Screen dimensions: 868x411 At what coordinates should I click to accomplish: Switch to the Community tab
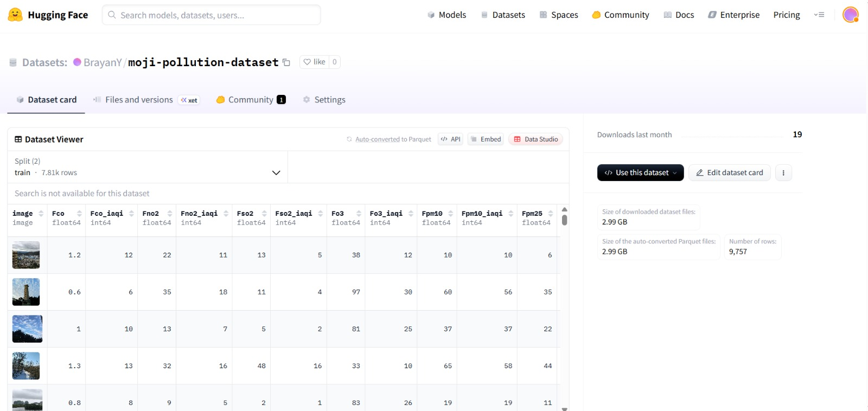coord(251,100)
